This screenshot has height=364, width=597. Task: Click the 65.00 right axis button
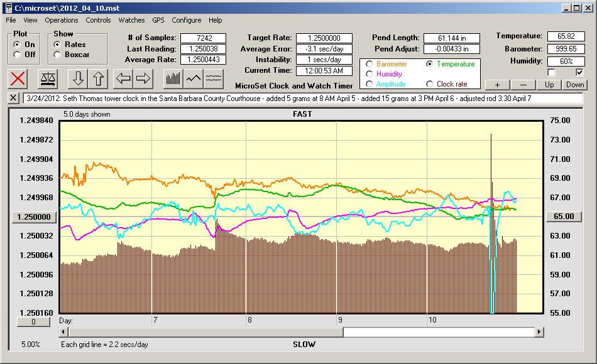(x=564, y=217)
